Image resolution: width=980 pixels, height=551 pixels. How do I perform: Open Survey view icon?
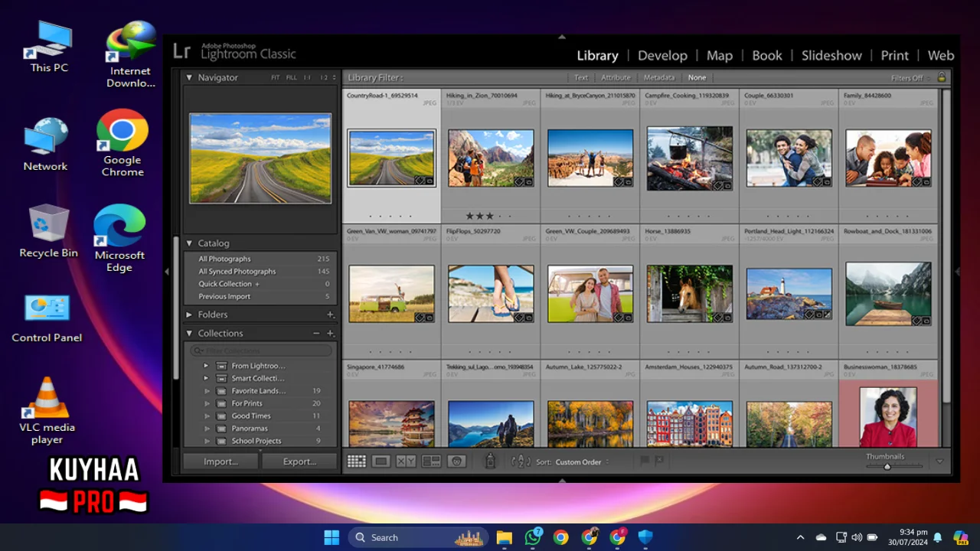point(431,461)
